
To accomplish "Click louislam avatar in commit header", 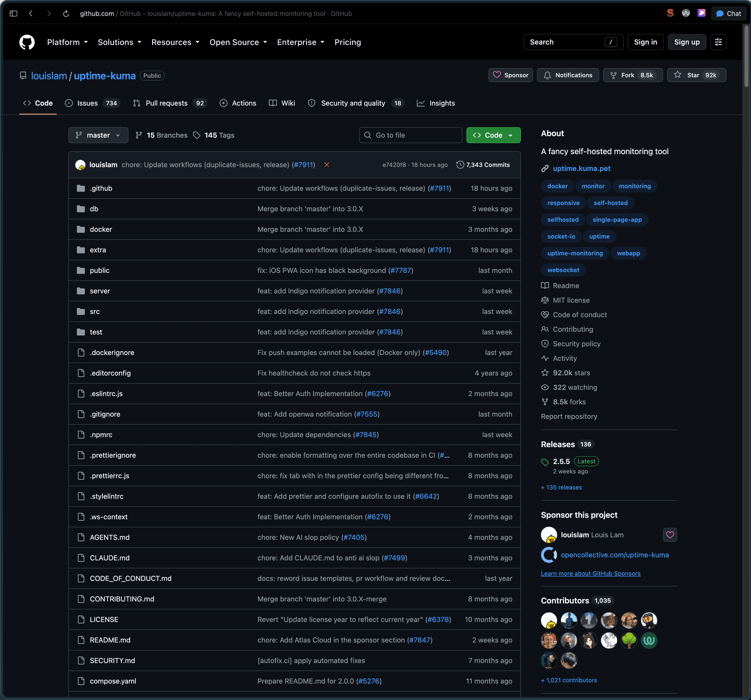I will 81,165.
